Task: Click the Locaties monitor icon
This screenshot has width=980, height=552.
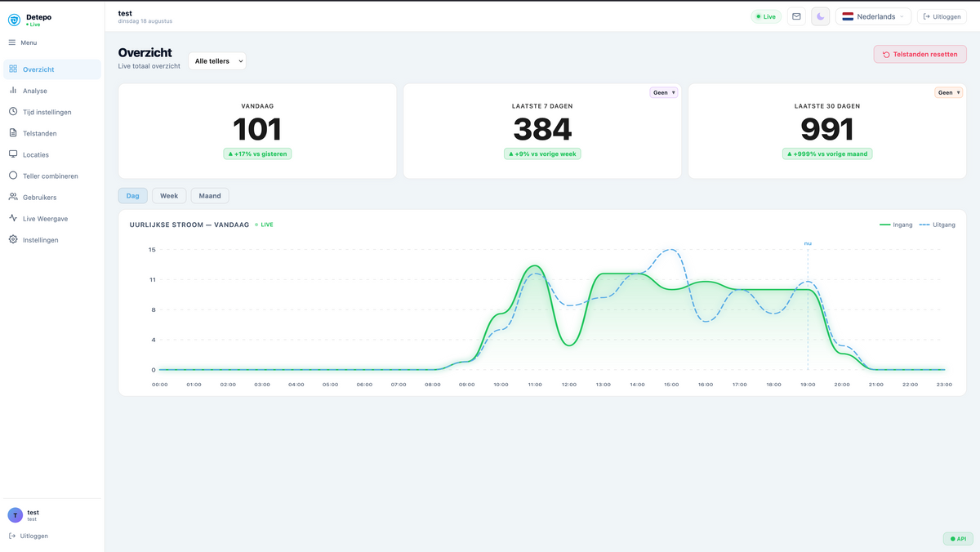Action: click(x=13, y=154)
